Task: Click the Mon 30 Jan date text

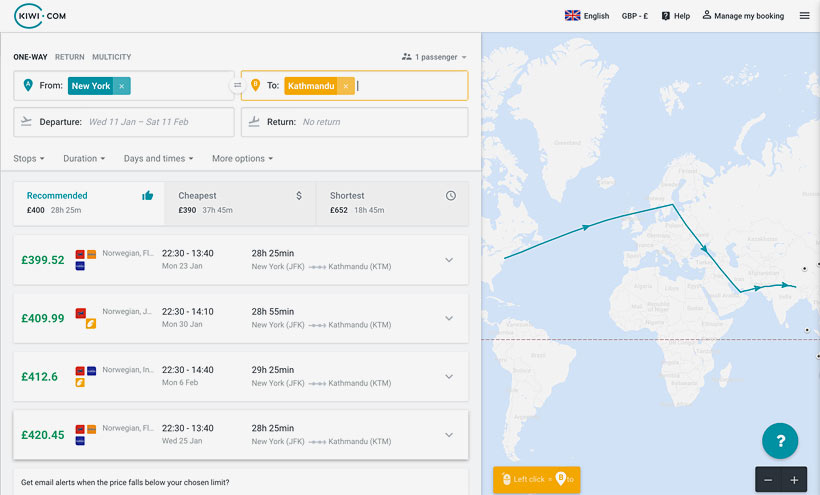Action: (182, 324)
